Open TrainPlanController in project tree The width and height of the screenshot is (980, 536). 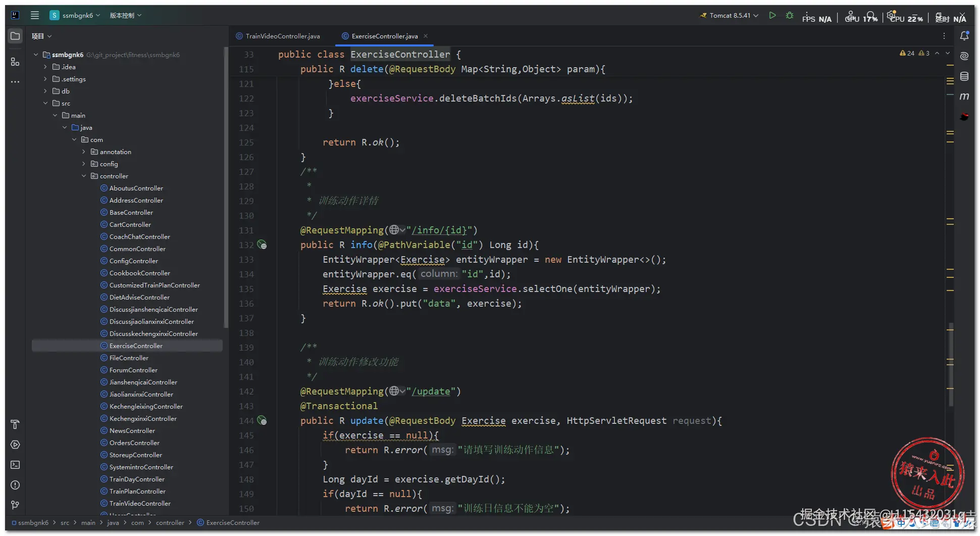(x=137, y=491)
